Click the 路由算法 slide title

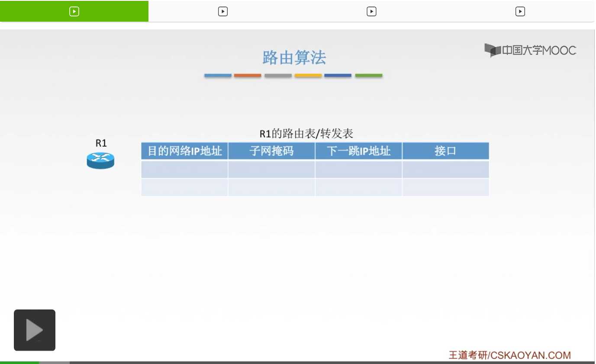(x=294, y=58)
